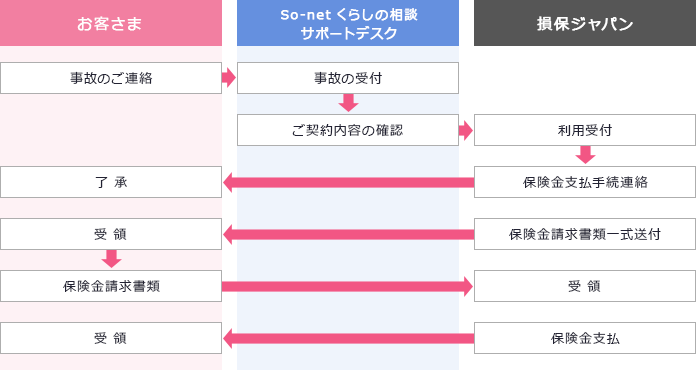Select the 保険金請求書類一式送付 box

[x=585, y=234]
